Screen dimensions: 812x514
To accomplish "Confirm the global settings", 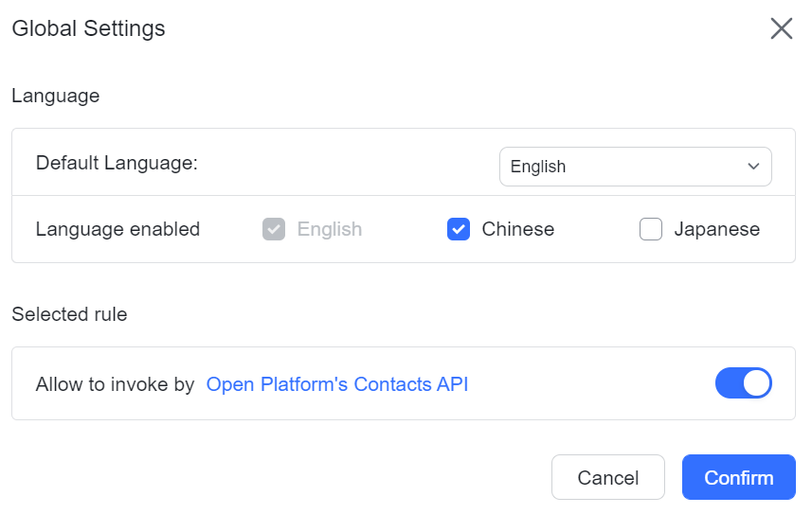I will point(738,478).
